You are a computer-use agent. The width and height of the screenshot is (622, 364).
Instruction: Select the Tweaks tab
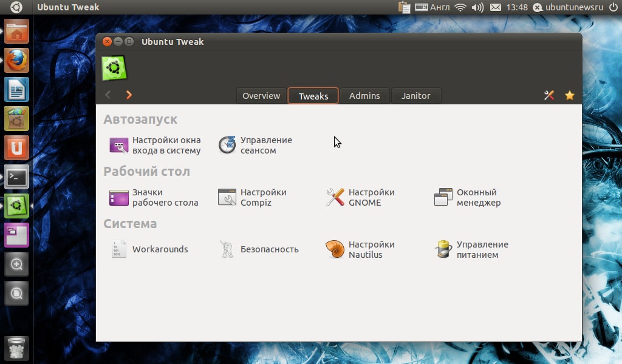point(313,95)
